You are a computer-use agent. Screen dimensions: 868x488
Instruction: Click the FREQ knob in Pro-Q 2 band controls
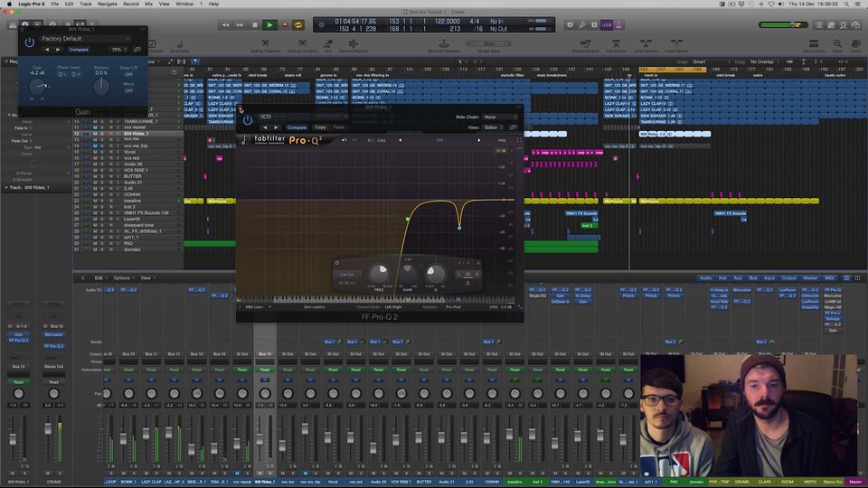point(379,273)
